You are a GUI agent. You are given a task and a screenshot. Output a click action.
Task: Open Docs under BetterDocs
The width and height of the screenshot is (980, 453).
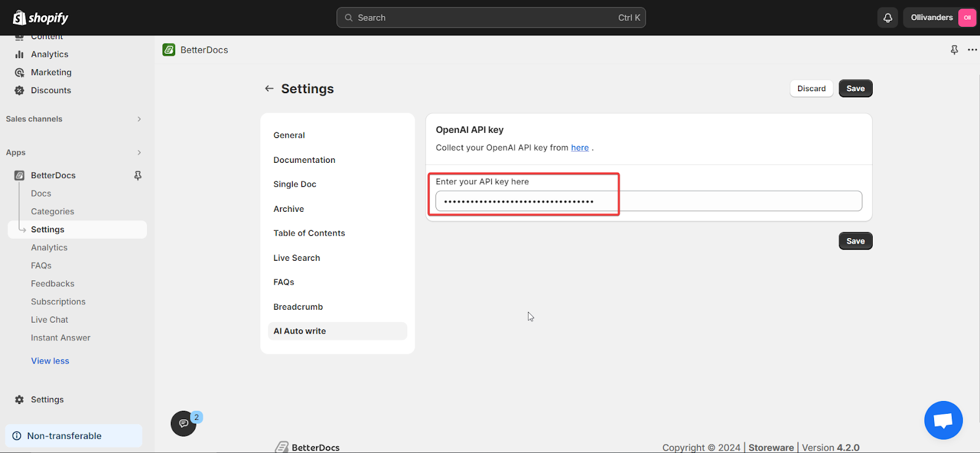(41, 193)
